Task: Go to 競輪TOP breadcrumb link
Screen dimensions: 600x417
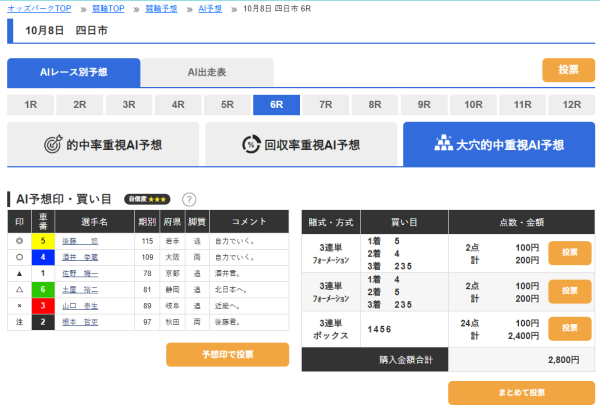Action: click(108, 9)
